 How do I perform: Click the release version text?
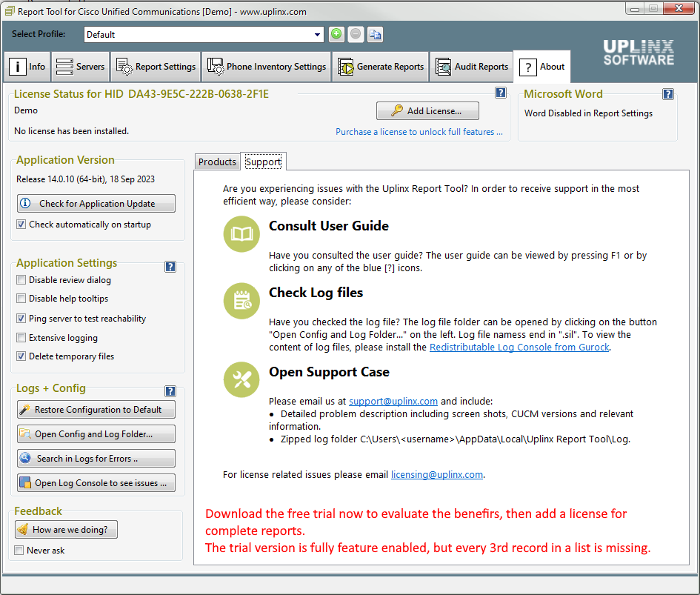(x=86, y=179)
